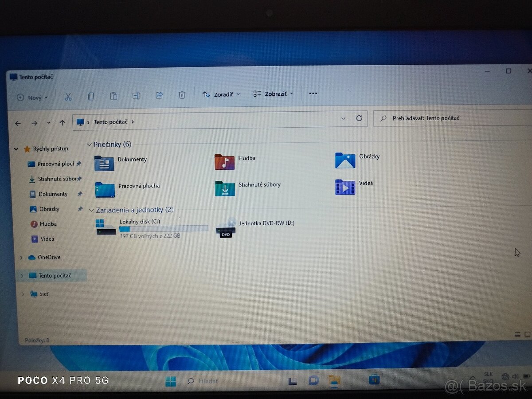
Task: Expand OneDrive in the sidebar
Action: point(21,257)
